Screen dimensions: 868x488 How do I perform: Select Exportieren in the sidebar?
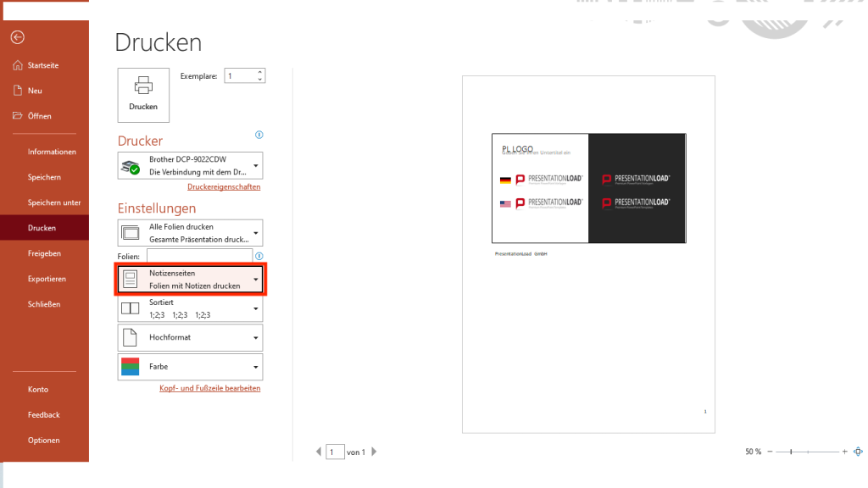(44, 278)
